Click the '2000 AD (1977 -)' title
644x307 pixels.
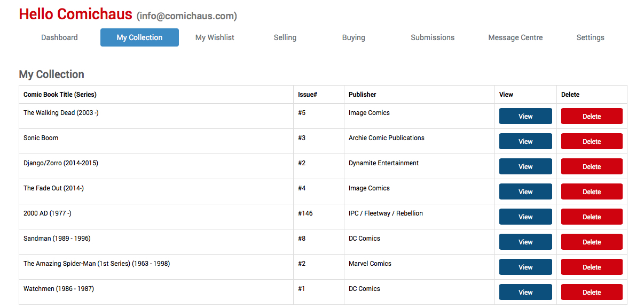coord(48,213)
